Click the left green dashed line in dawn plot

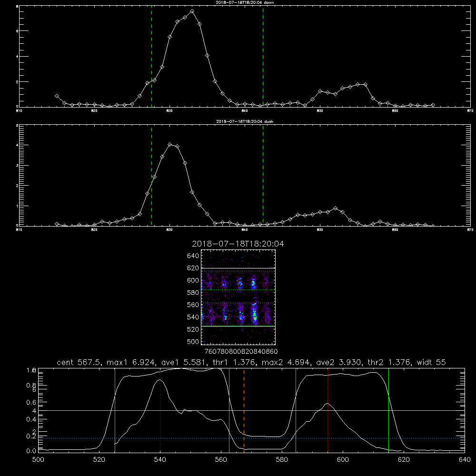(151, 57)
